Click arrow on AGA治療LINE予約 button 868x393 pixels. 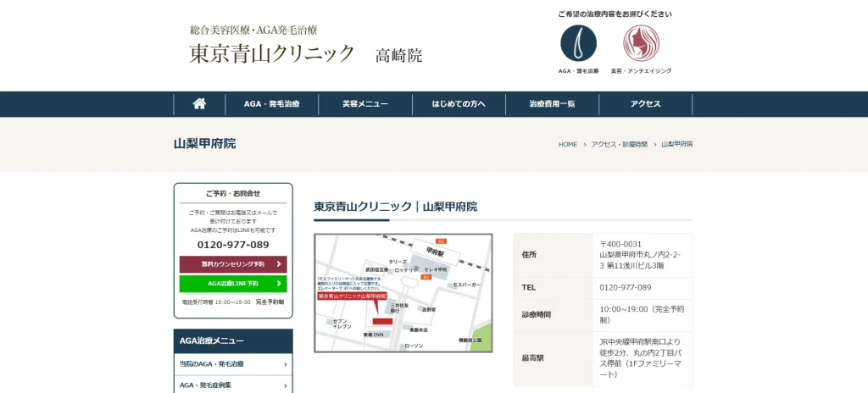coord(278,284)
